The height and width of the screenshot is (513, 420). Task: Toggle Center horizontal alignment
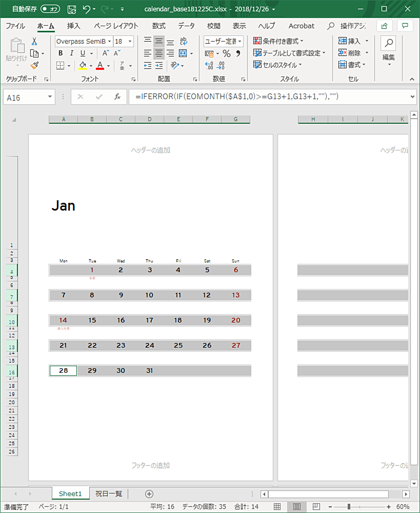pyautogui.click(x=159, y=53)
